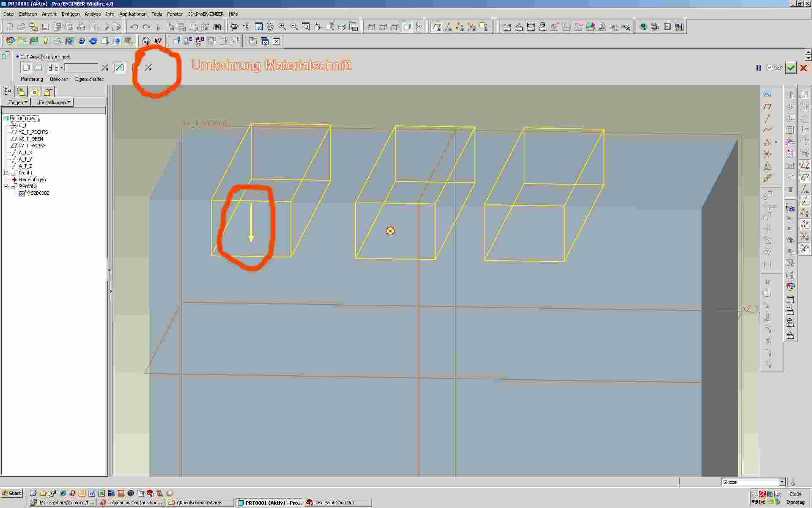Toggle the preview checkbox beside the glasses icon
The image size is (812, 508).
769,68
